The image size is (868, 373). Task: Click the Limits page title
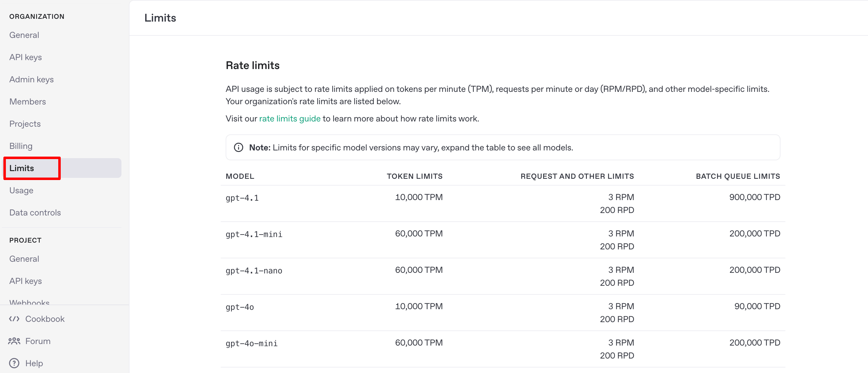coord(160,18)
